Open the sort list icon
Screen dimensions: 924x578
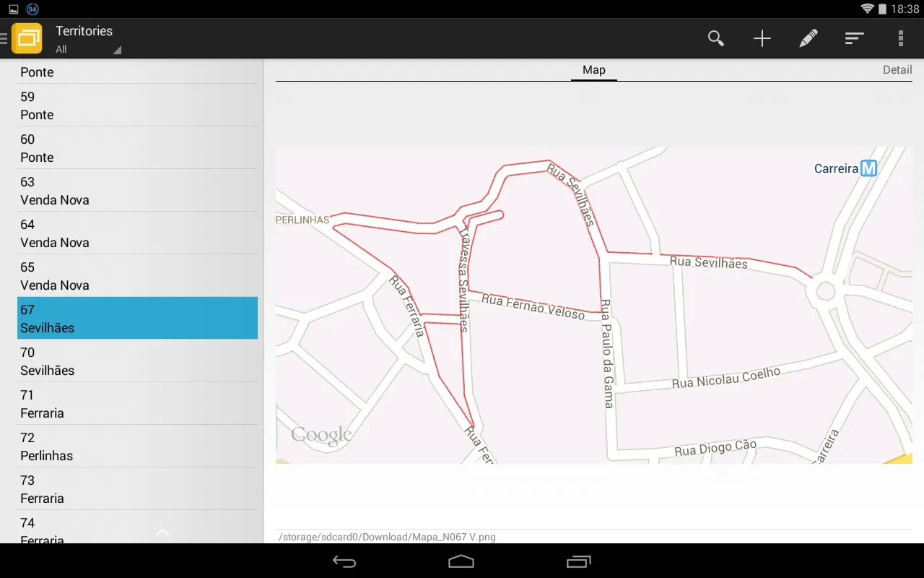click(x=855, y=38)
